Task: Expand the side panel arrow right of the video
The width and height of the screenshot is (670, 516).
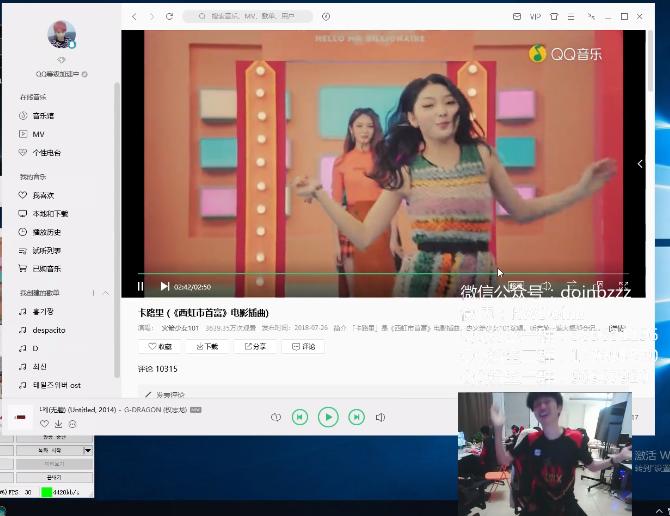Action: (x=640, y=164)
